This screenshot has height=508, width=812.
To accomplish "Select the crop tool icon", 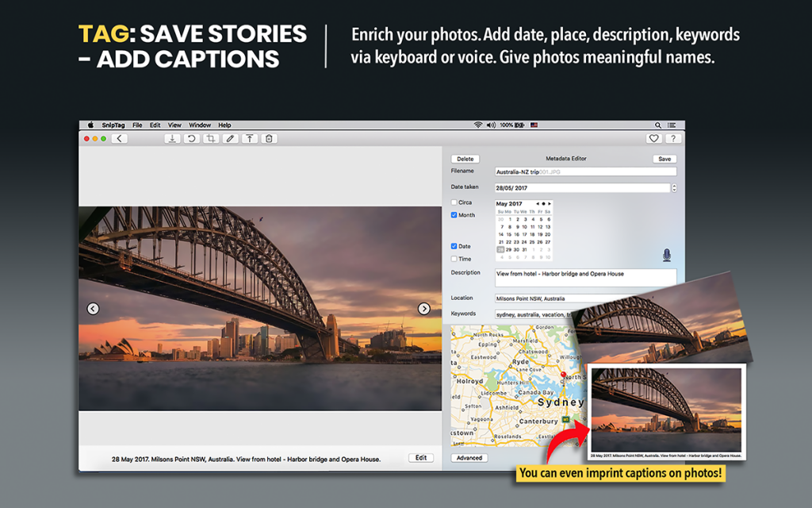I will pos(210,138).
